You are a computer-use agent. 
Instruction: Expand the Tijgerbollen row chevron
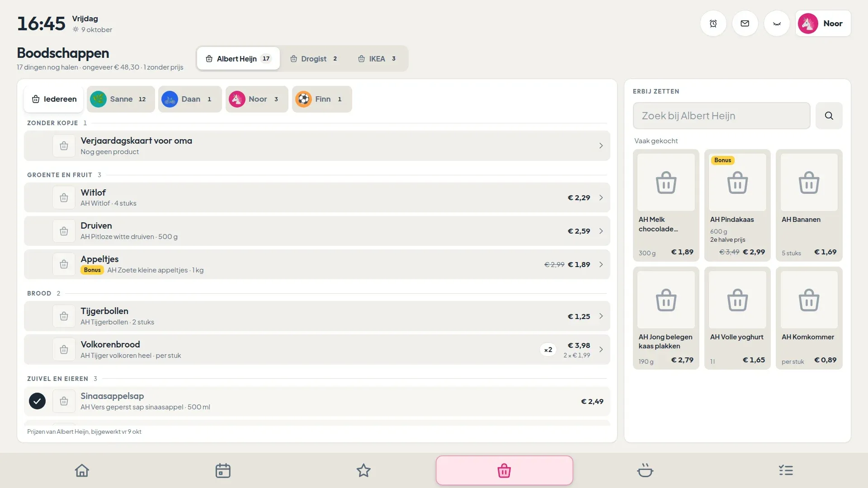[601, 316]
